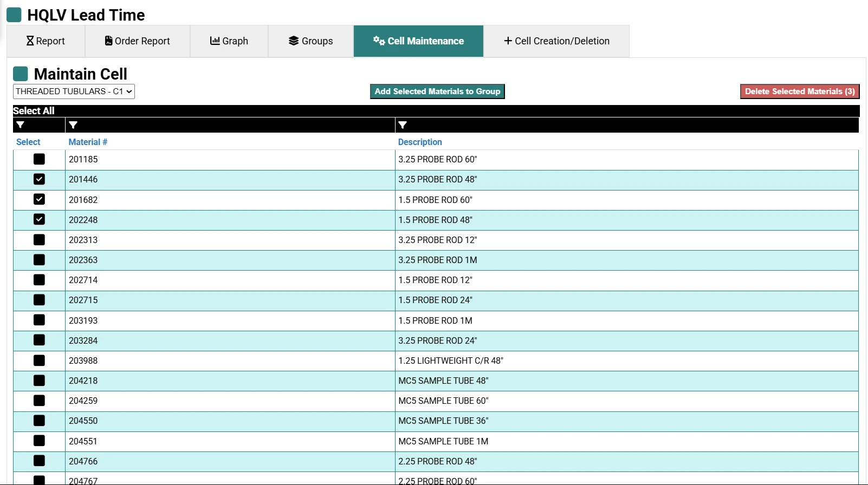Image resolution: width=868 pixels, height=485 pixels.
Task: Select the checkbox for material 204218
Action: click(x=39, y=381)
